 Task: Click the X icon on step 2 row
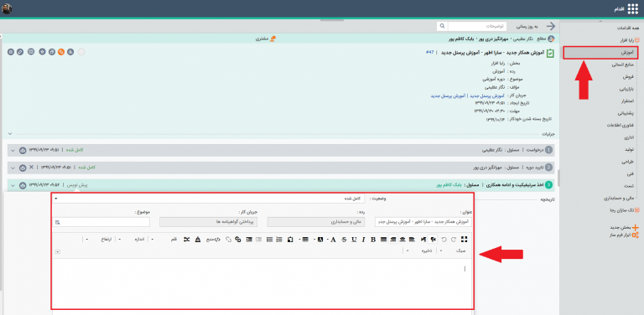click(x=32, y=168)
